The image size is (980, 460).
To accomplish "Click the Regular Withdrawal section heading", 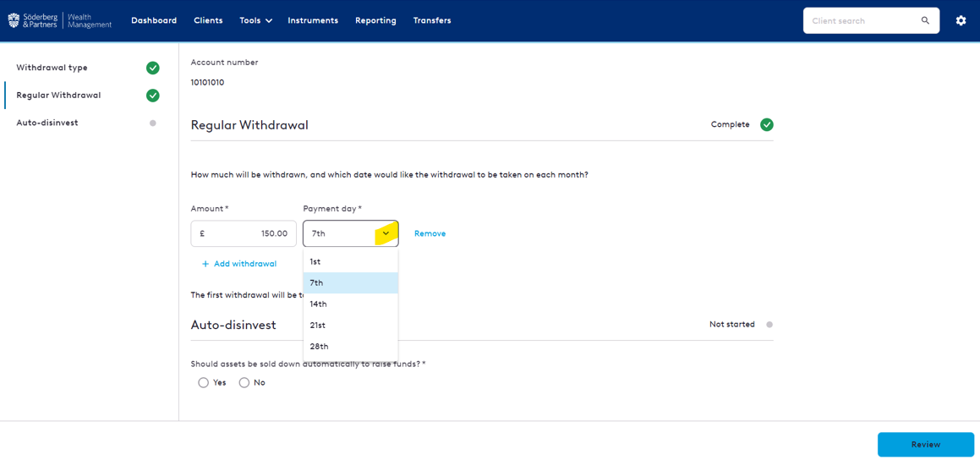I will [x=249, y=125].
